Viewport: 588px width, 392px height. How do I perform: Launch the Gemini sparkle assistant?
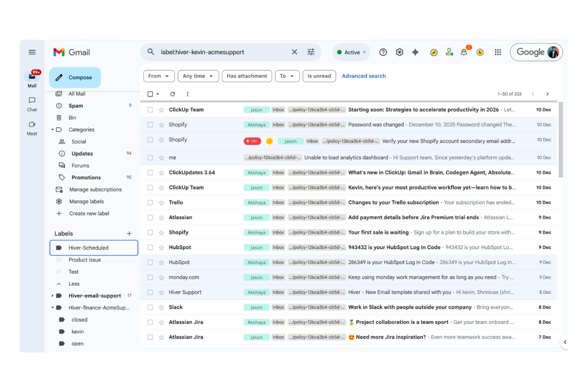pos(415,52)
